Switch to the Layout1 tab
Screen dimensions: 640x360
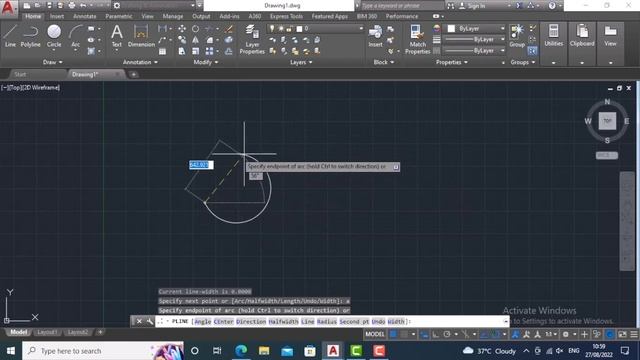click(47, 332)
